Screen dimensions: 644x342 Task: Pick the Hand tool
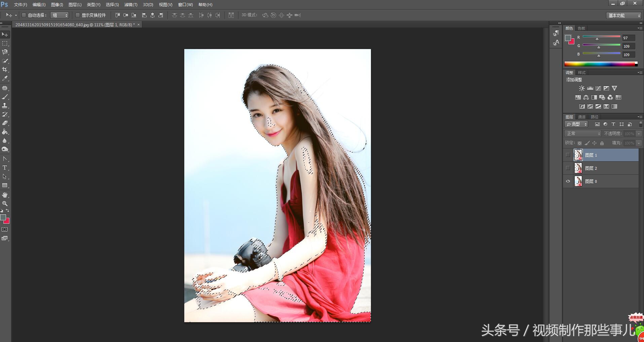[5, 195]
